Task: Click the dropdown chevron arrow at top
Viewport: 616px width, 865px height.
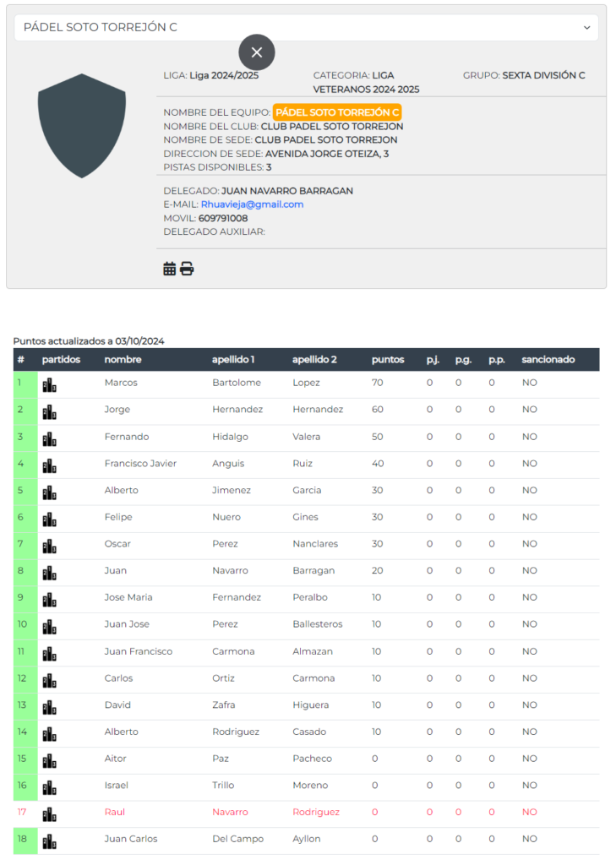Action: pos(586,28)
